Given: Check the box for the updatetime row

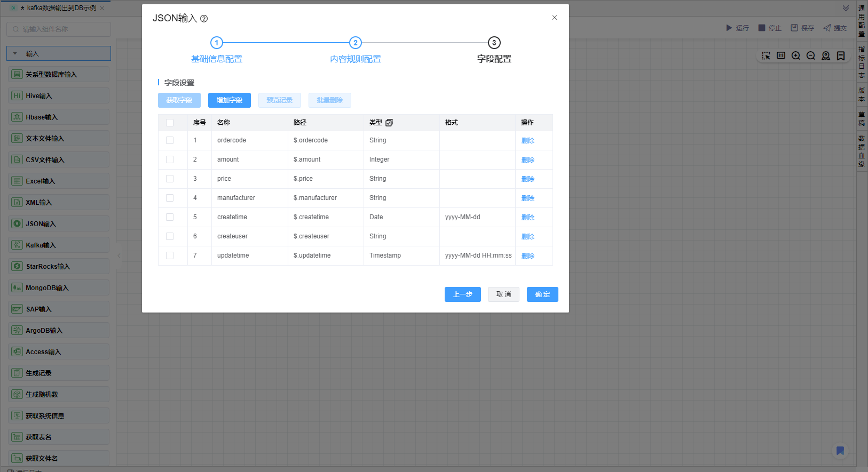Looking at the screenshot, I should click(170, 255).
